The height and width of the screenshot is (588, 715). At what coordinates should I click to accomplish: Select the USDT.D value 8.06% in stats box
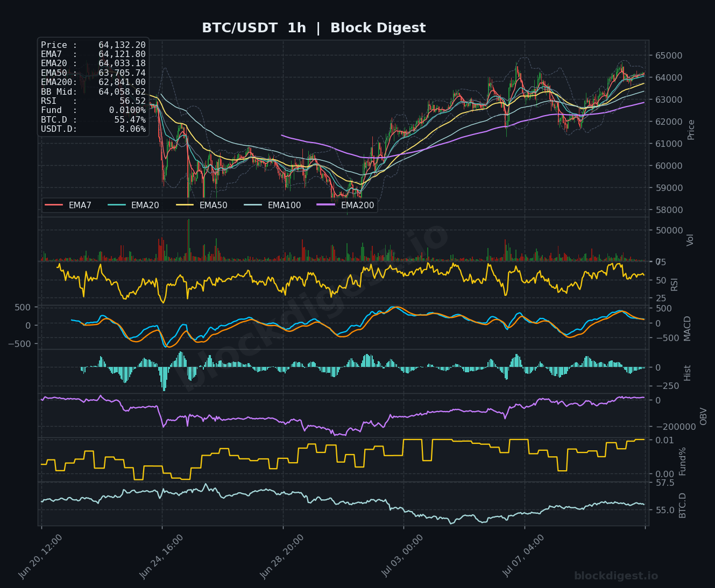[132, 129]
